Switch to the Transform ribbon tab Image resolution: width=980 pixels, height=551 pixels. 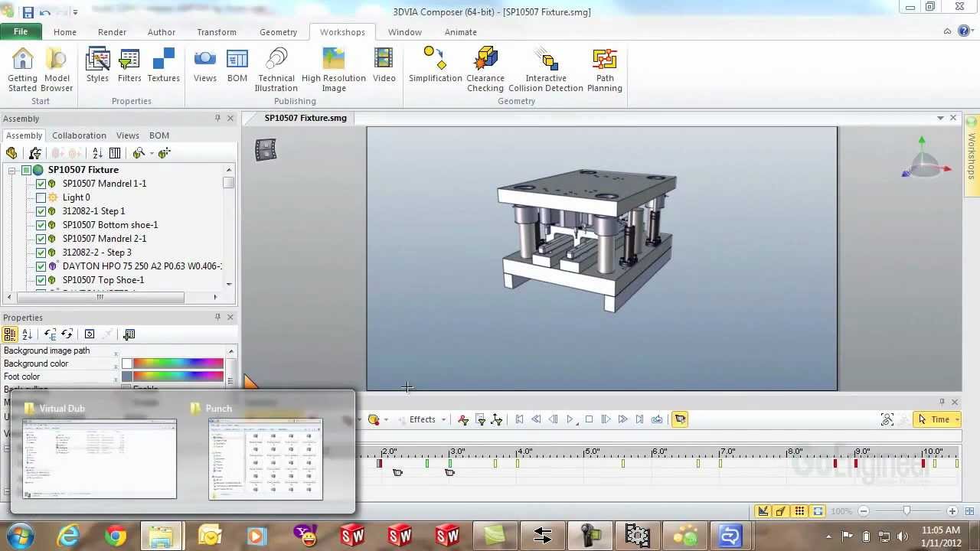[x=217, y=32]
